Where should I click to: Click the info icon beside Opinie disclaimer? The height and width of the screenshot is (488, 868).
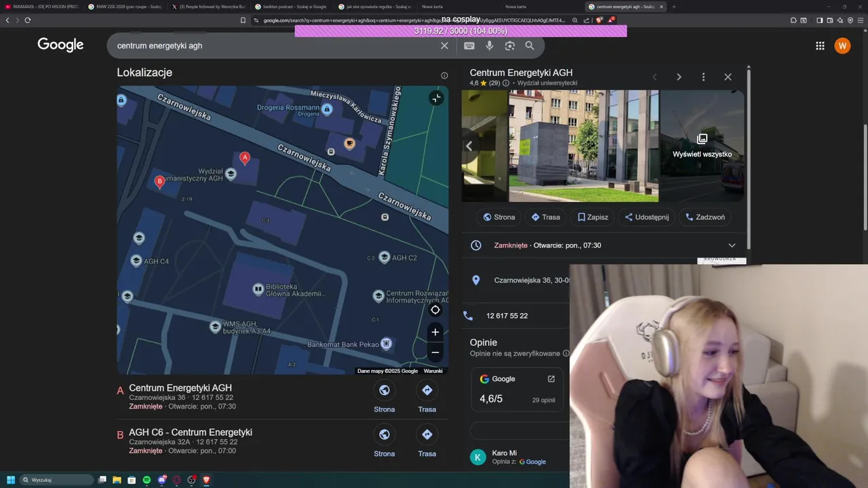click(x=566, y=353)
